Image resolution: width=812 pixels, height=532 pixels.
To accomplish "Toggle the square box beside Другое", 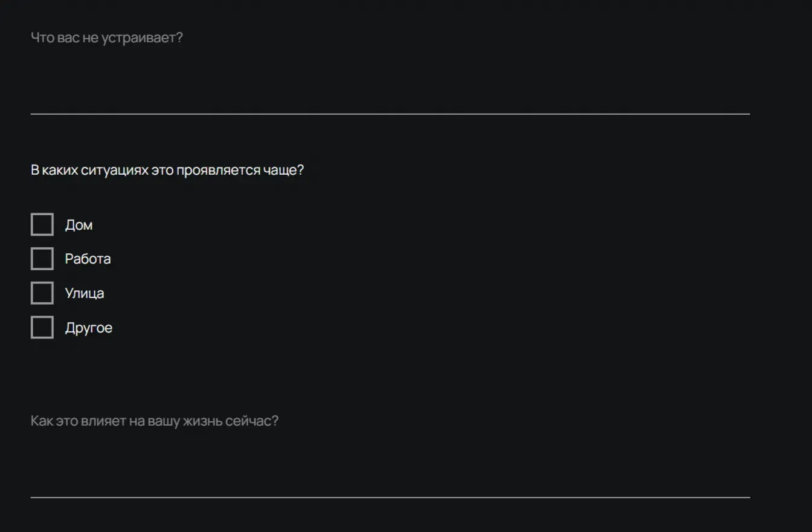I will [42, 328].
